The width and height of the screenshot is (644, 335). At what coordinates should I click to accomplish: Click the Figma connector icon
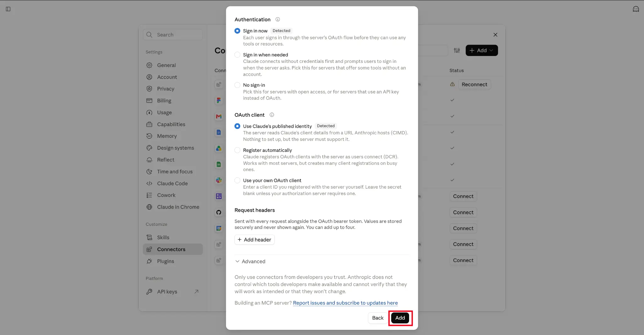click(x=219, y=100)
